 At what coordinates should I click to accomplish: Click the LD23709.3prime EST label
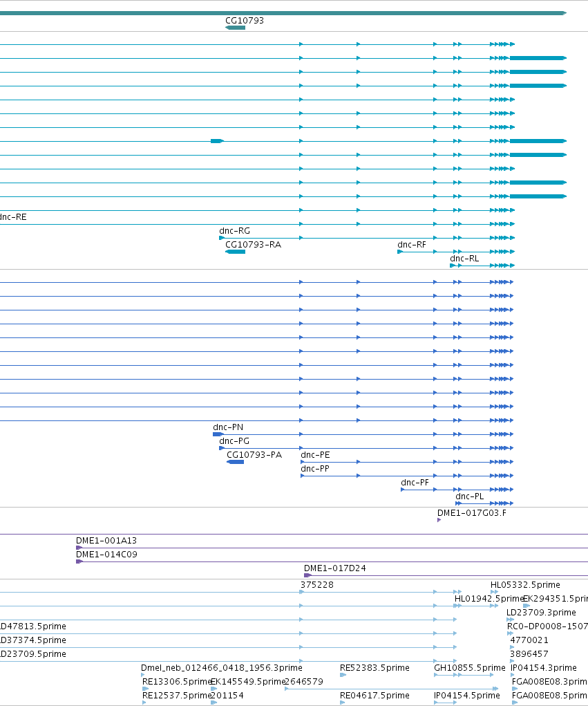click(541, 613)
